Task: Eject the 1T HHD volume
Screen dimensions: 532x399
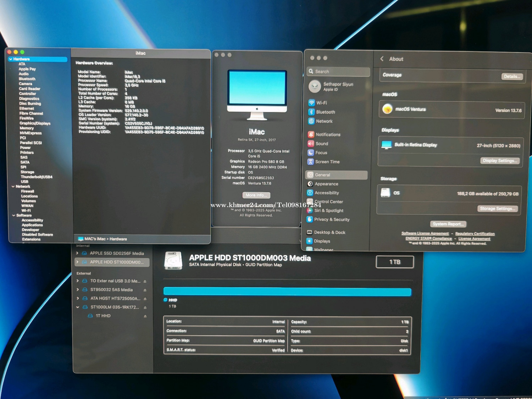Action: tap(145, 316)
